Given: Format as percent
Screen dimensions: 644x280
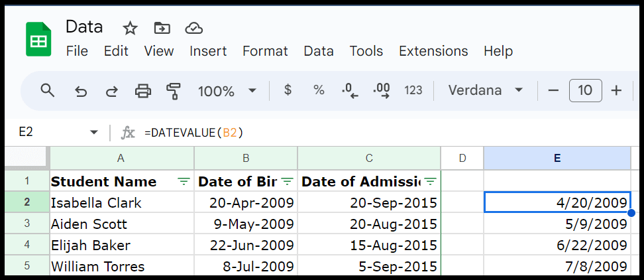Looking at the screenshot, I should [319, 90].
